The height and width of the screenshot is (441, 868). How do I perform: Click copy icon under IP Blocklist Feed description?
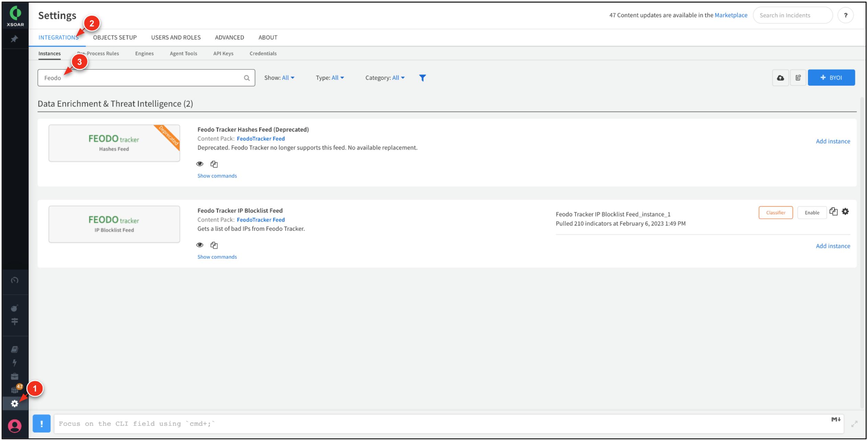click(x=214, y=245)
